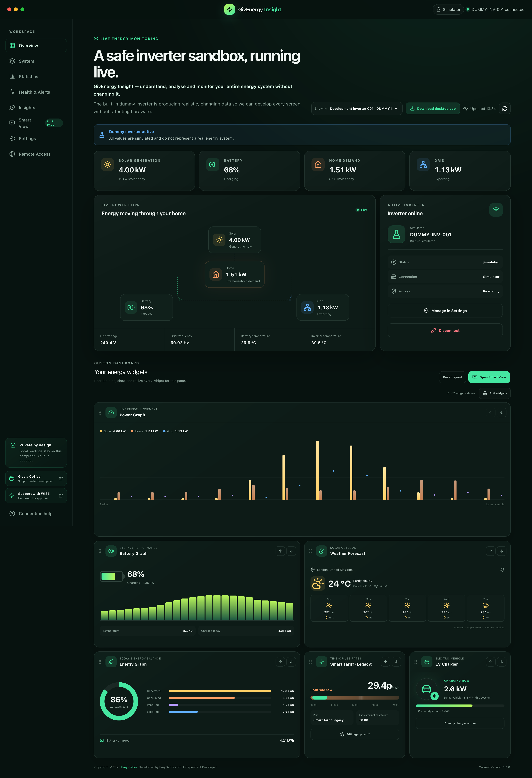Open the Overview sidebar item

pos(36,45)
